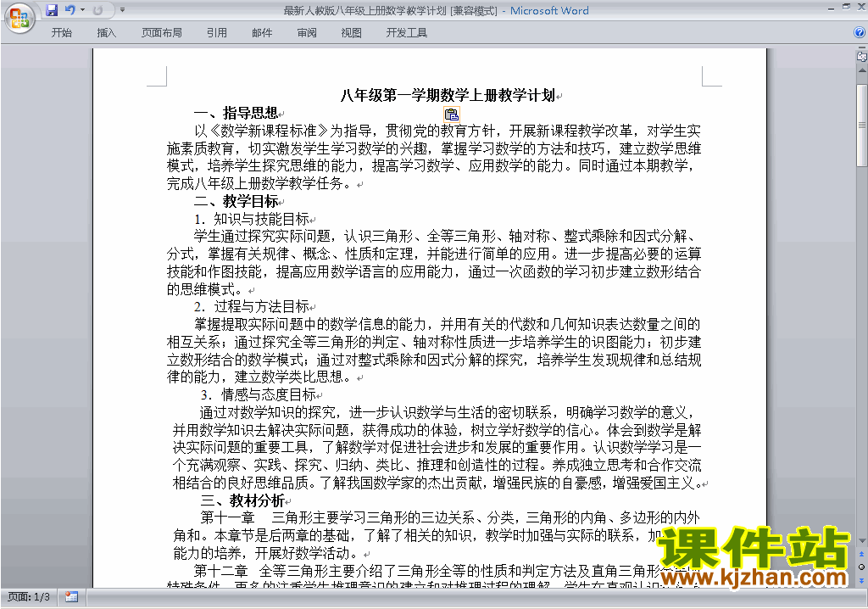This screenshot has width=868, height=609.
Task: Click the text 第十一章 in the document
Action: (x=227, y=518)
